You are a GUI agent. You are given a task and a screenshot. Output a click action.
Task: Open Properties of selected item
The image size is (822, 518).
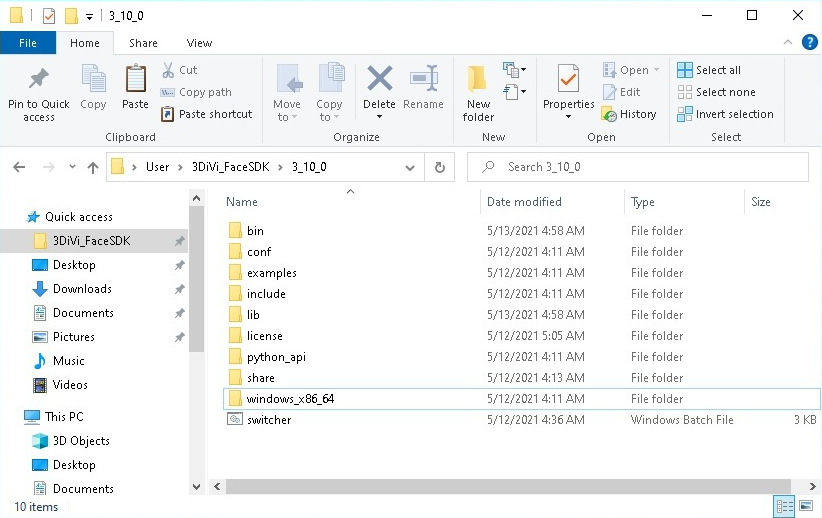[x=569, y=86]
